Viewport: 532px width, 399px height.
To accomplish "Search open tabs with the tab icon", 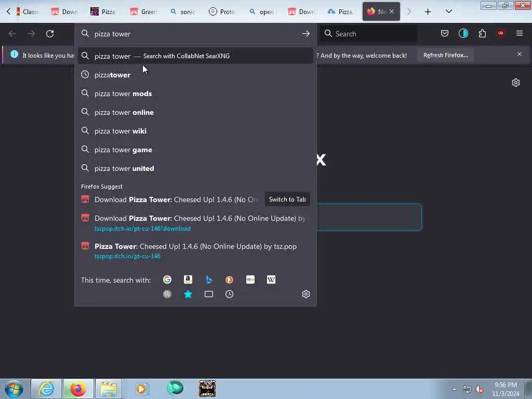I will 209,294.
